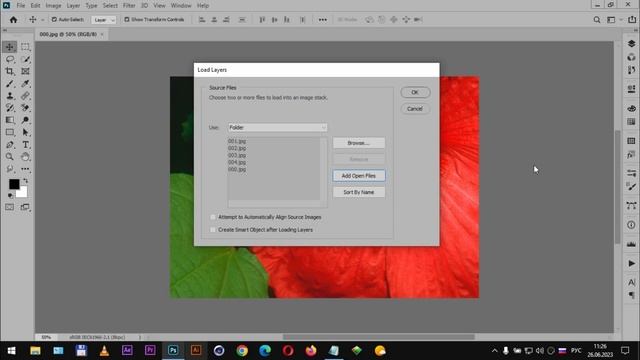Select the Healing Brush tool
Image resolution: width=640 pixels, height=360 pixels.
click(x=25, y=96)
